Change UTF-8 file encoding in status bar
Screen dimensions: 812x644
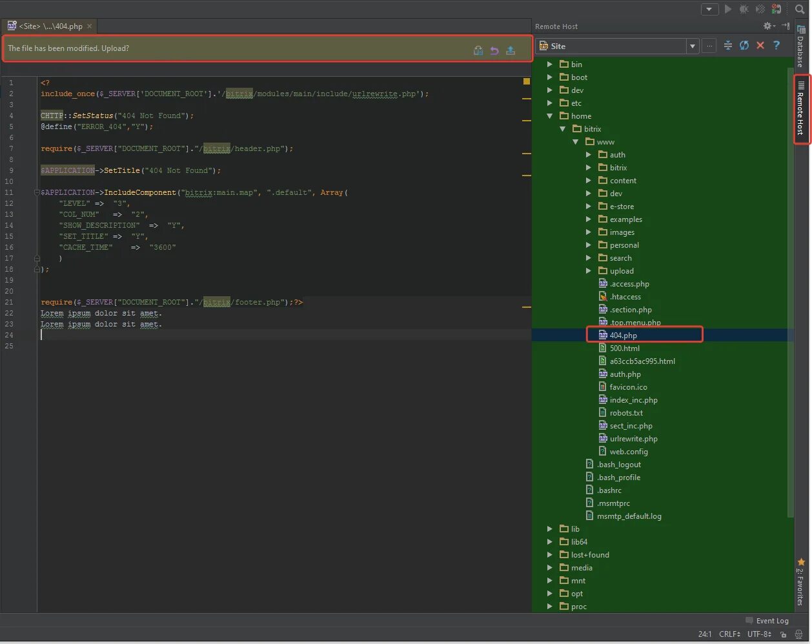point(759,634)
